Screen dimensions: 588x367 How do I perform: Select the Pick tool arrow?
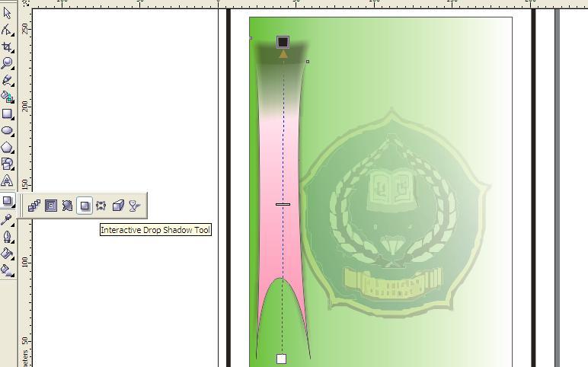7,13
